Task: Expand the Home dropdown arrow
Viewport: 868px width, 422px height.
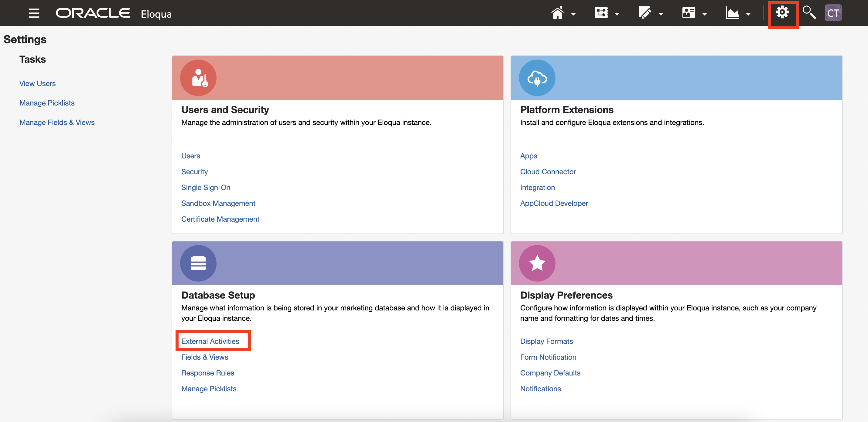Action: coord(573,14)
